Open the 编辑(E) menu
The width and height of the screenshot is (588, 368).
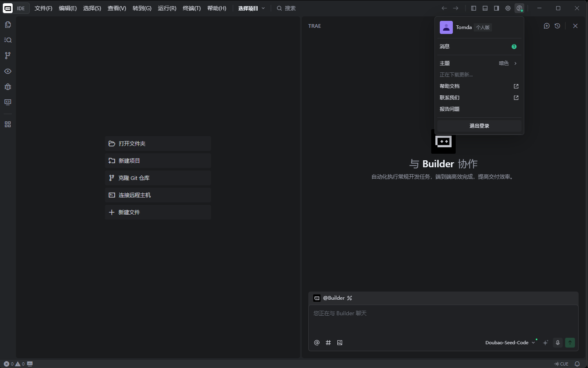tap(68, 8)
